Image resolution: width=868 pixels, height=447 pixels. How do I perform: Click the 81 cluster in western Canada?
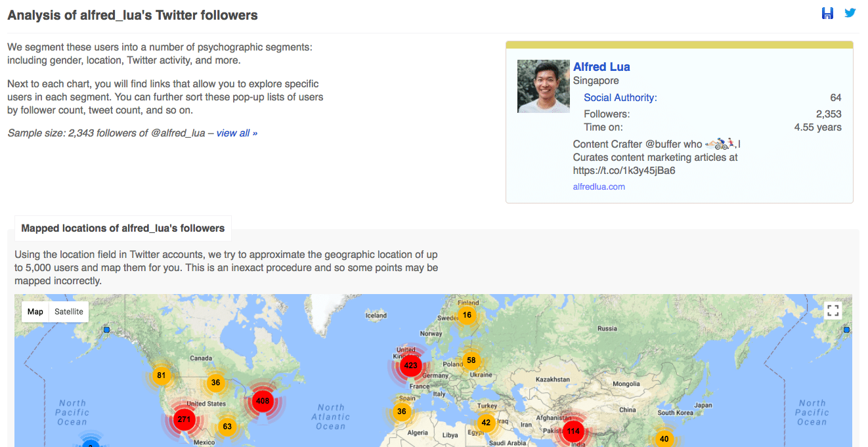(161, 376)
